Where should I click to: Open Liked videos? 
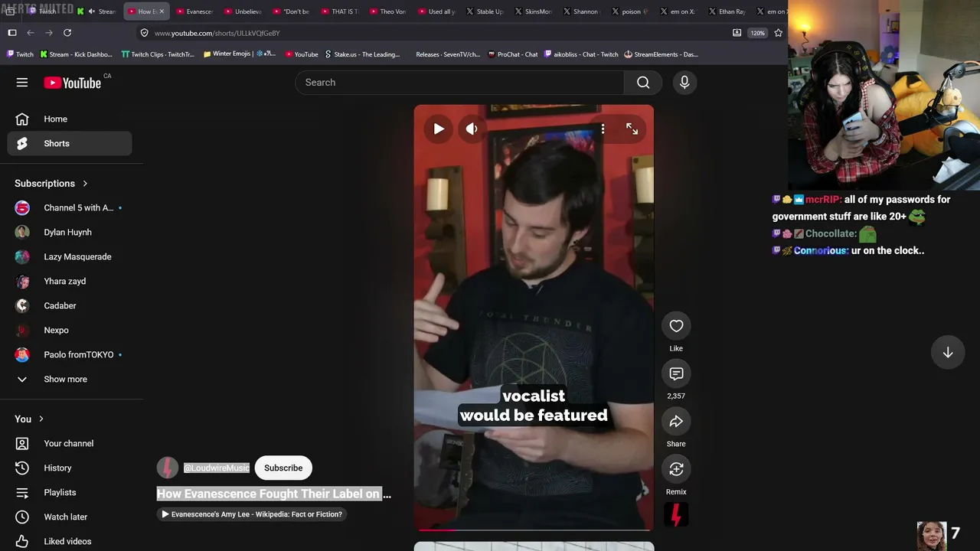point(70,542)
